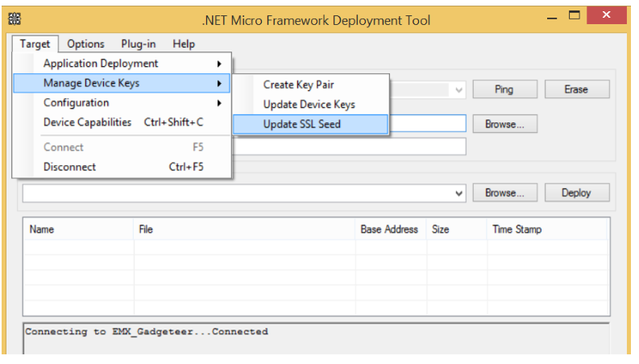Close the Deployment Tool window
Screen dimensions: 639x364
(x=607, y=15)
